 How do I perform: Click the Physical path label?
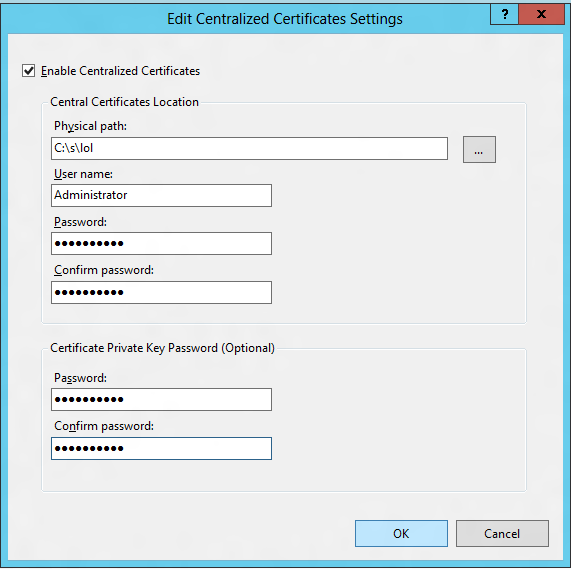[90, 126]
